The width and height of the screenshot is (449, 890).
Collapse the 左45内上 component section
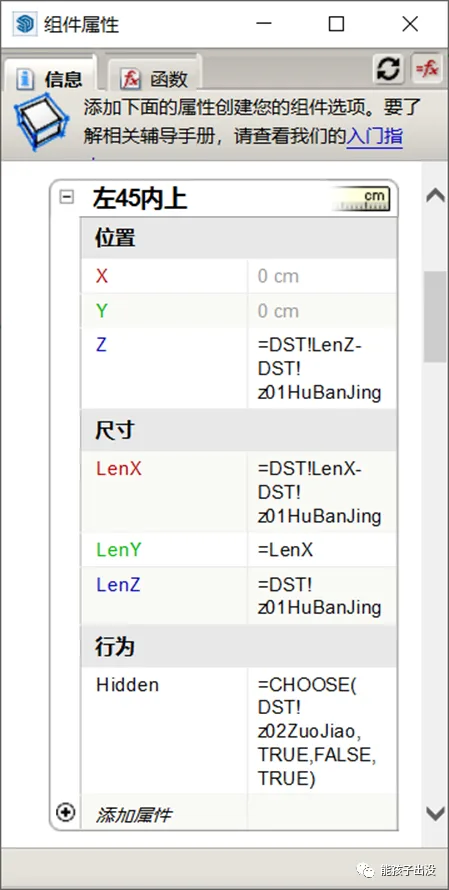(x=67, y=198)
